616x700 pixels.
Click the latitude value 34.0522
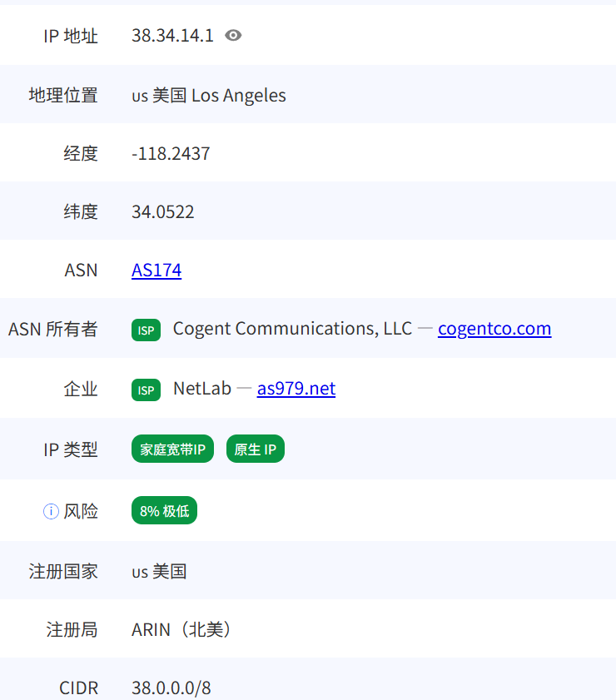[163, 211]
